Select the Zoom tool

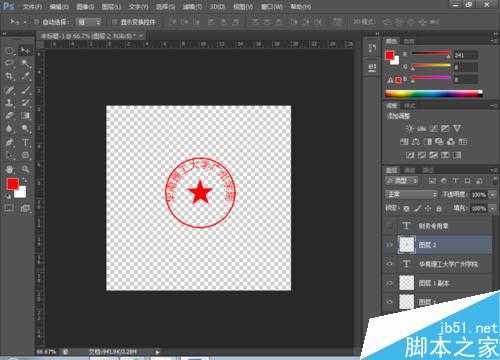(25, 169)
